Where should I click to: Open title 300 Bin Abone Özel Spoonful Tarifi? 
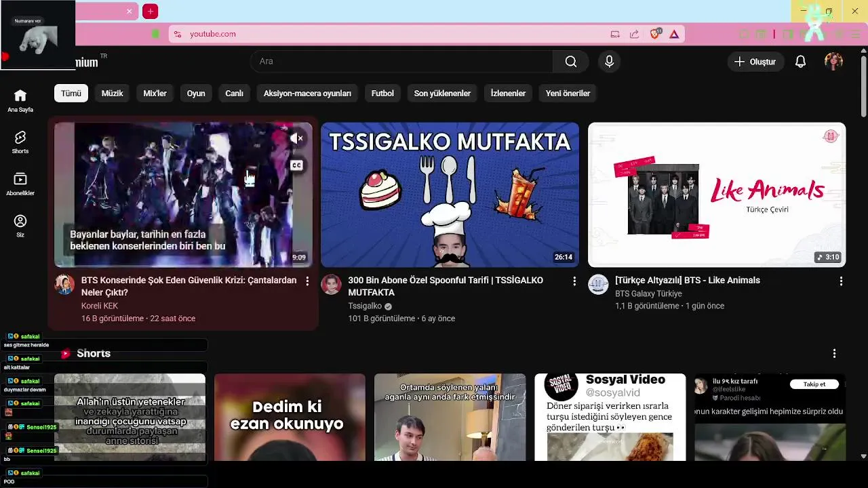446,286
